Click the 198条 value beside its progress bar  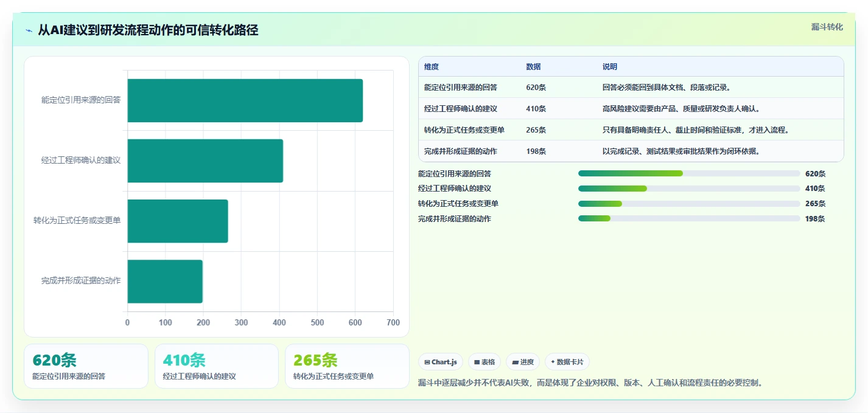point(815,218)
